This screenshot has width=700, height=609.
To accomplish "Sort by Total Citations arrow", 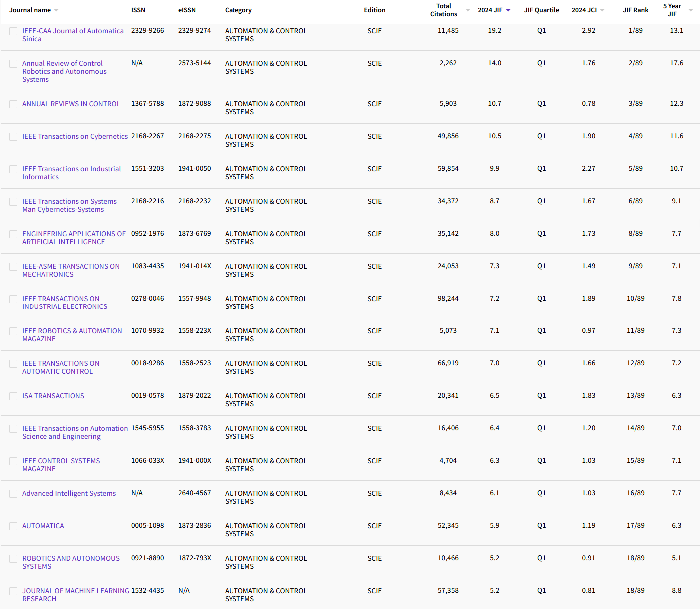I will coord(468,10).
